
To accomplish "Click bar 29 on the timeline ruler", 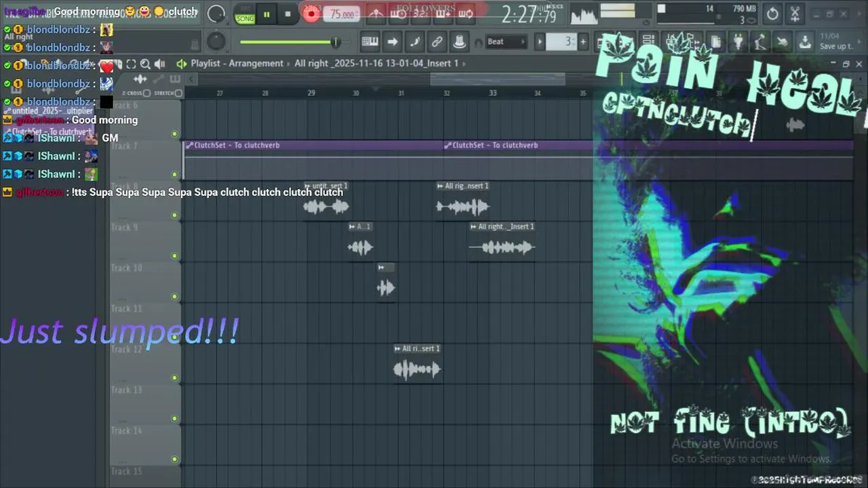I will (311, 93).
